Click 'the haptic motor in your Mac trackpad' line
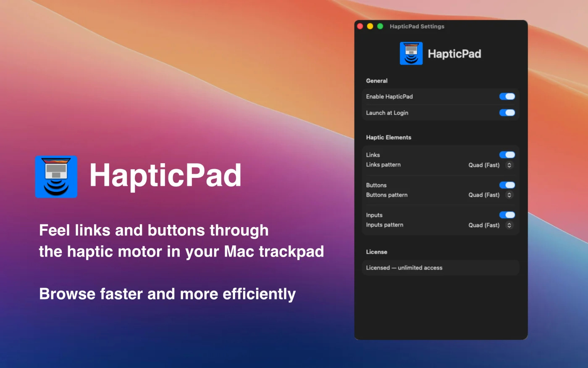Screen dimensions: 588x368 point(181,252)
